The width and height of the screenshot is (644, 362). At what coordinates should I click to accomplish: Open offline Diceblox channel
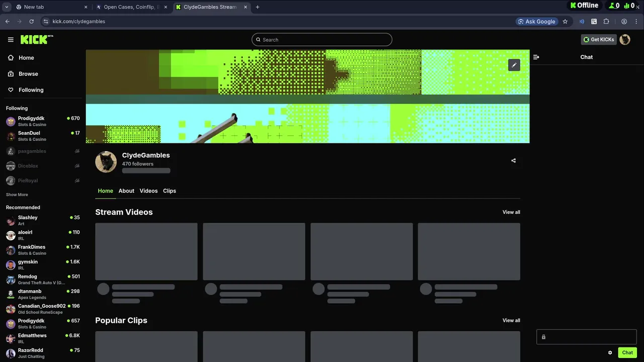pos(43,166)
